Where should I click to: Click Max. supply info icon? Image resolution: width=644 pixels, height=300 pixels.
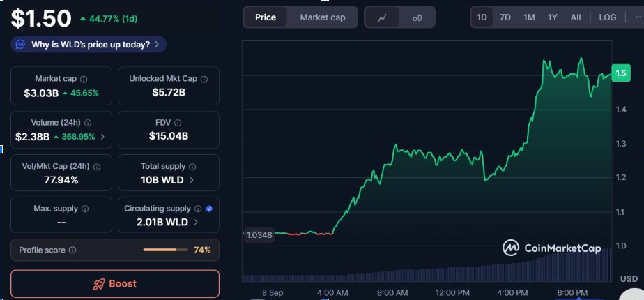[x=85, y=209]
